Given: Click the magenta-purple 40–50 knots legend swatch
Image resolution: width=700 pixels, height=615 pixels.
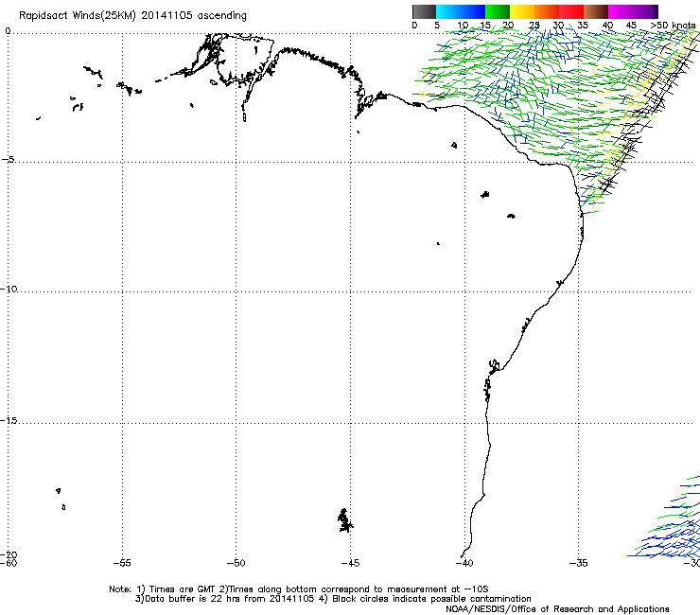Looking at the screenshot, I should click(633, 11).
